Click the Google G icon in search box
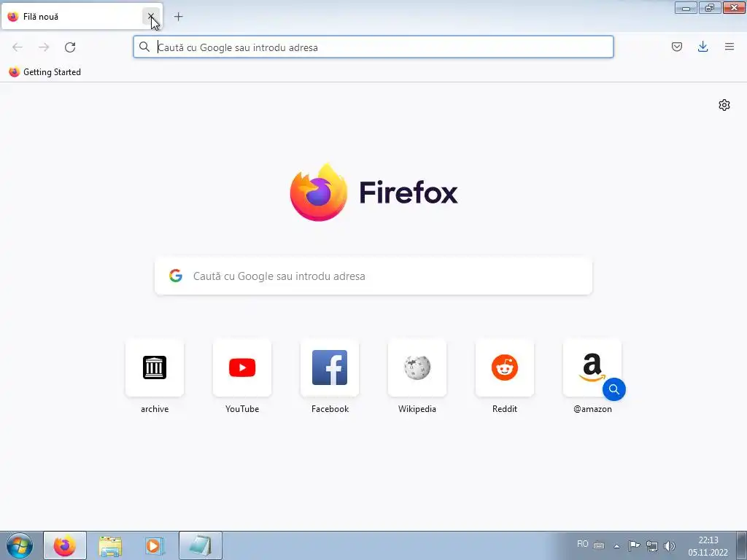Image resolution: width=747 pixels, height=560 pixels. pos(176,276)
